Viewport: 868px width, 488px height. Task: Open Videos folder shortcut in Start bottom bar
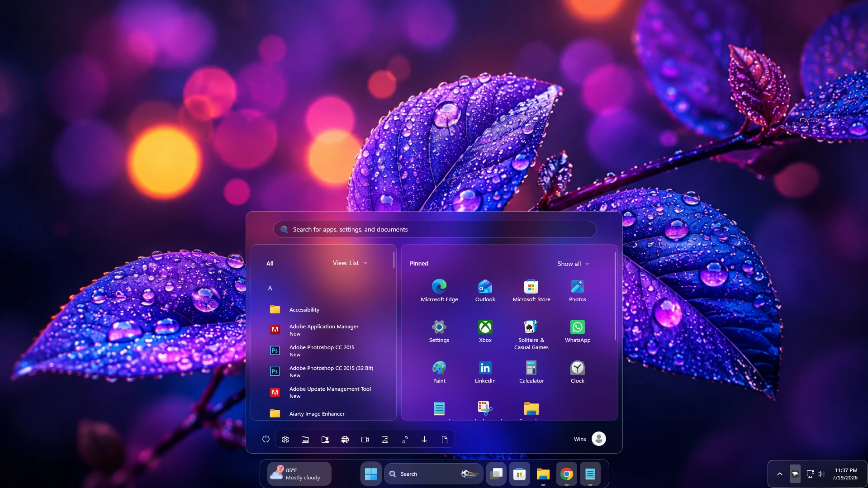[365, 439]
